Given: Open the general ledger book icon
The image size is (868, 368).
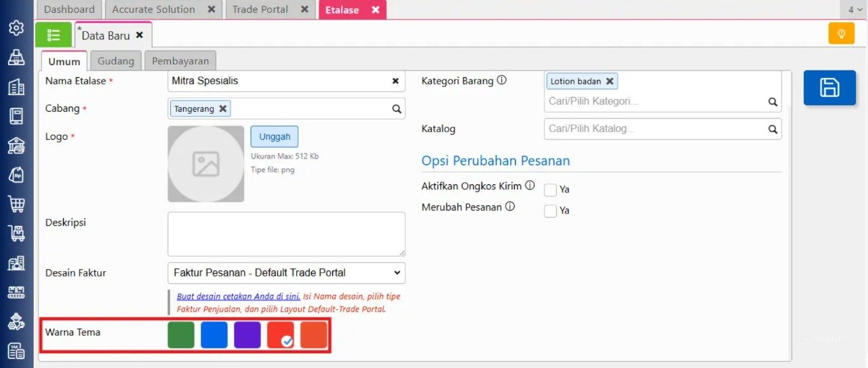Looking at the screenshot, I should tap(16, 116).
